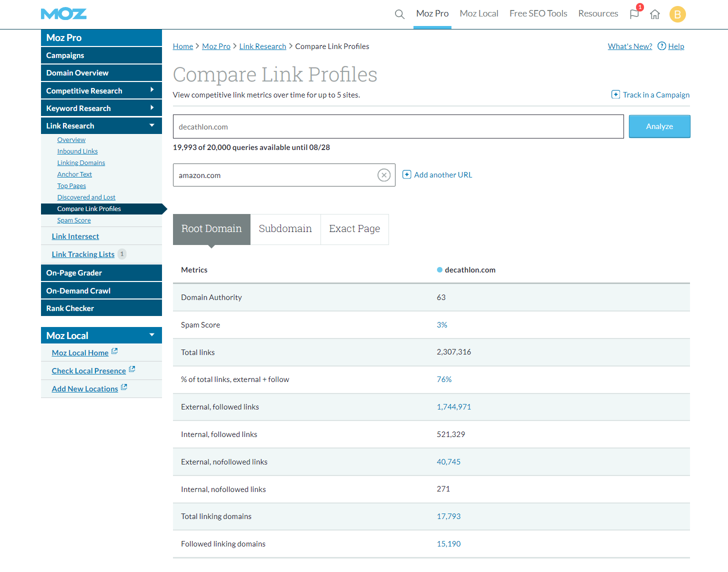Open Moz Local Home link

click(x=80, y=353)
